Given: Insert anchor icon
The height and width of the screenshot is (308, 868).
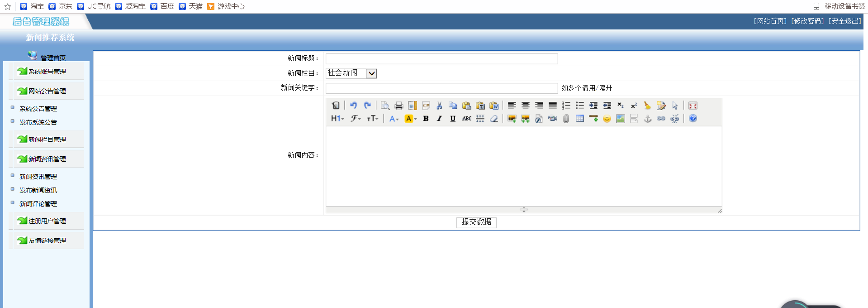Looking at the screenshot, I should pyautogui.click(x=648, y=119).
